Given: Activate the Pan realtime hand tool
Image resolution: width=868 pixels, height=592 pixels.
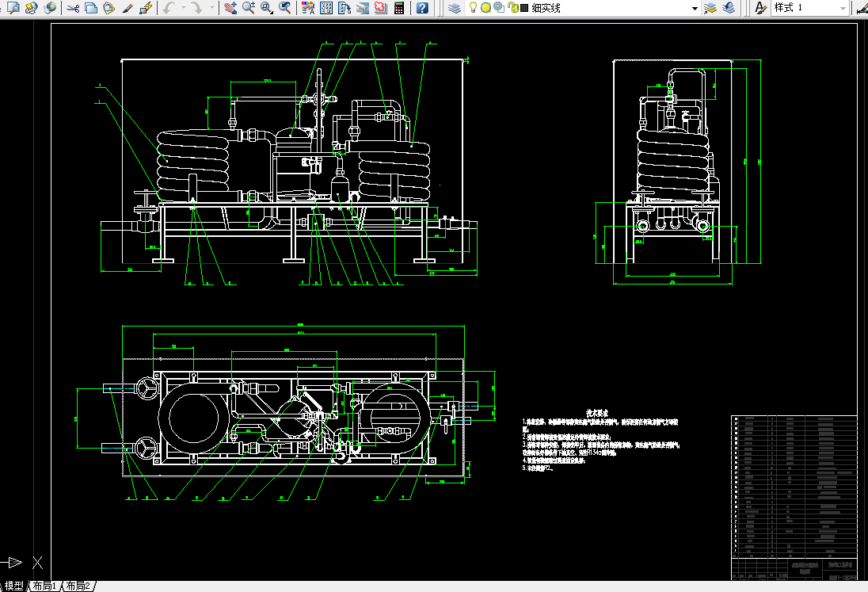Looking at the screenshot, I should [230, 8].
